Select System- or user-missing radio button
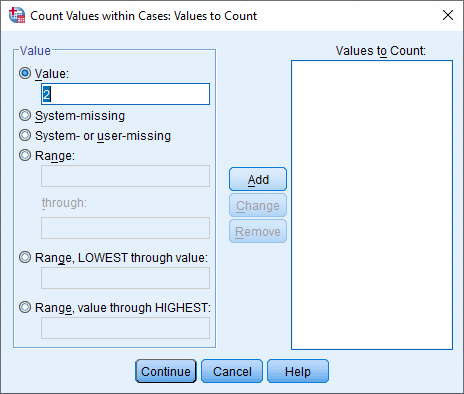The image size is (464, 394). pyautogui.click(x=25, y=135)
